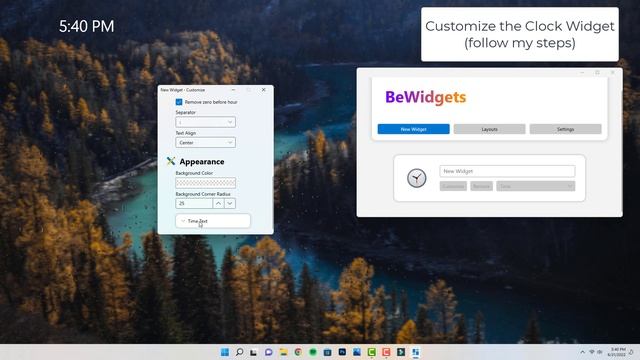Open the green Camtasia icon on taskbar
640x360 pixels.
[x=371, y=352]
